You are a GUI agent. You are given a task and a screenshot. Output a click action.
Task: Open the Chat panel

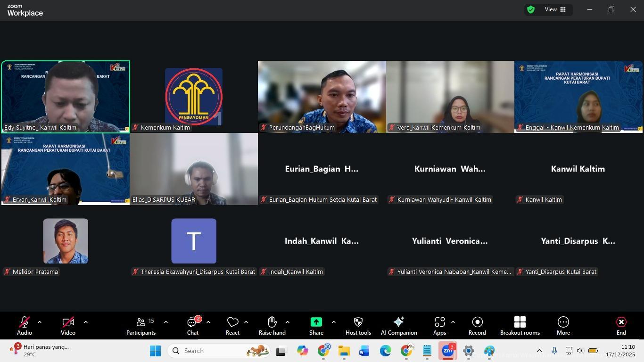click(x=192, y=326)
